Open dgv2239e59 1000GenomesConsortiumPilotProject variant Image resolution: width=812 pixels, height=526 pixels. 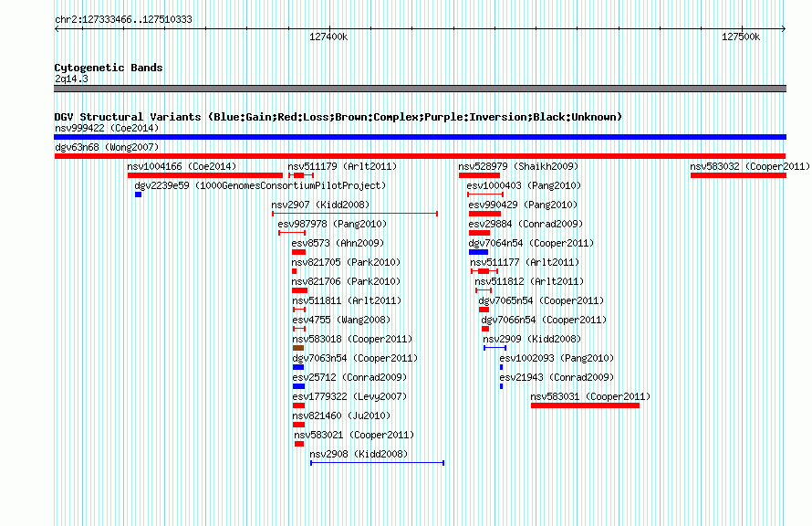261,185
